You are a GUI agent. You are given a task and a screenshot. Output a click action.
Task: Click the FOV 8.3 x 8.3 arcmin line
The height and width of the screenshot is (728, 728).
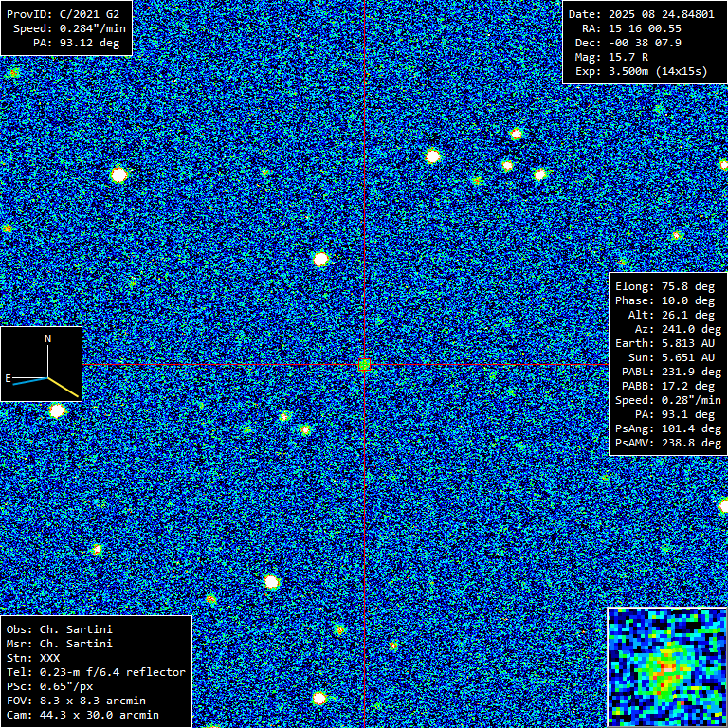[76, 701]
